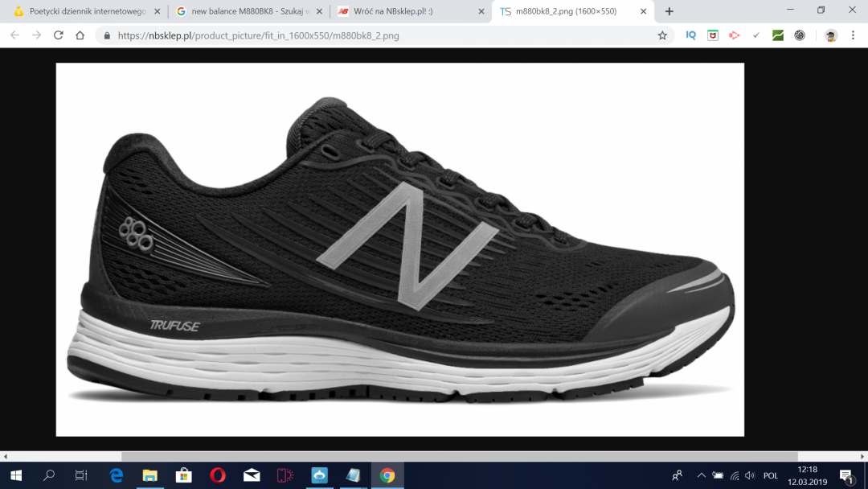Switch to the Poetycki dziennik internetowego tab
Screen dimensions: 868x489
[84, 11]
